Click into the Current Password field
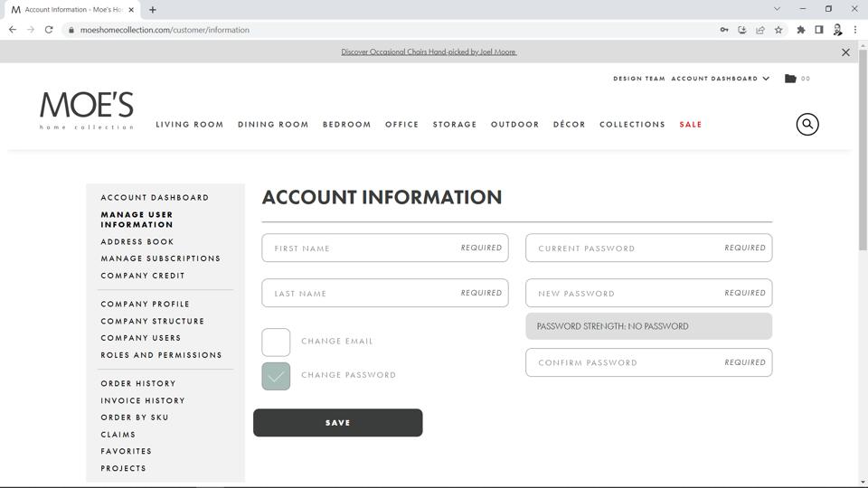The height and width of the screenshot is (488, 868). click(649, 248)
